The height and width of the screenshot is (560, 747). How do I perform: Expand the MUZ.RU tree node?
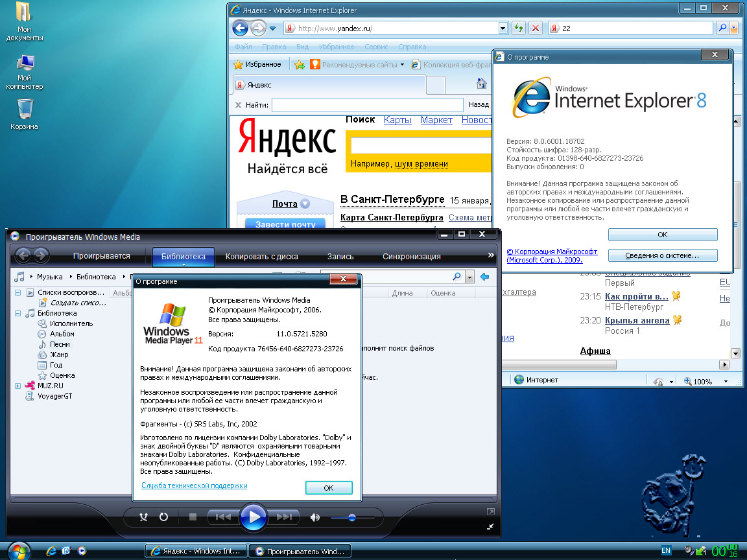pyautogui.click(x=18, y=386)
